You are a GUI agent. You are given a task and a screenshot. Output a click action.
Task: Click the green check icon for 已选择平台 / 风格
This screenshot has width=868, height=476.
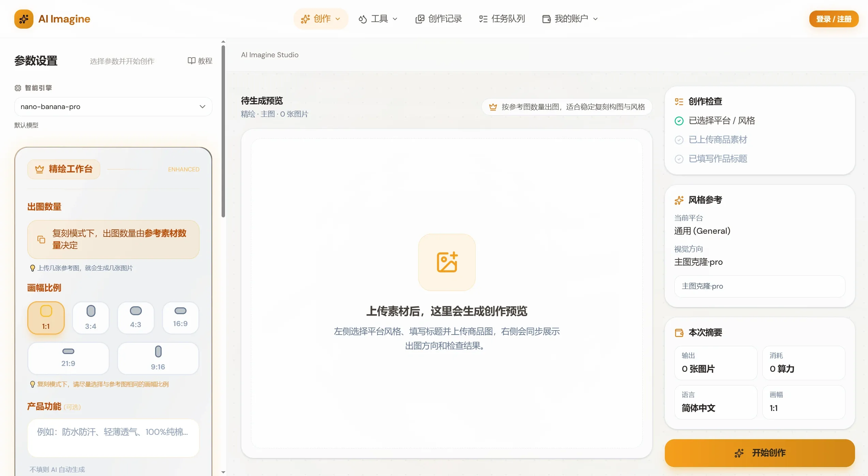[x=679, y=121]
